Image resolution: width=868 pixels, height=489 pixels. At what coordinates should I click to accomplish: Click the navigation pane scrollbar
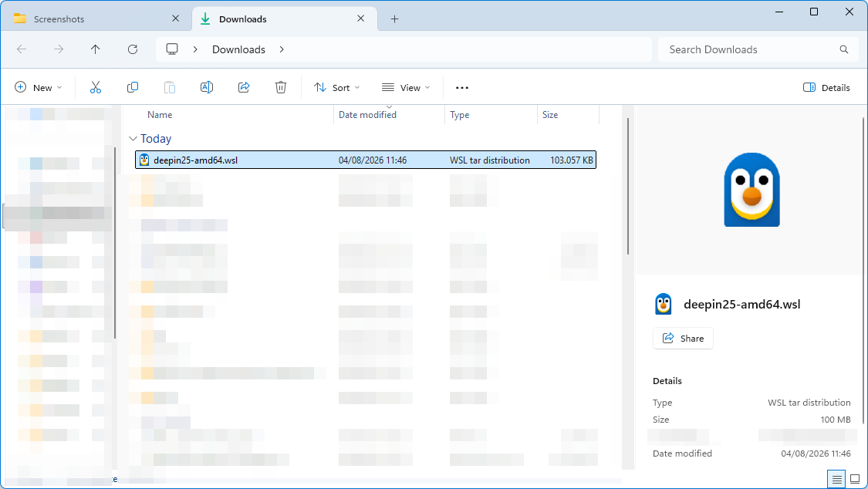pyautogui.click(x=115, y=242)
